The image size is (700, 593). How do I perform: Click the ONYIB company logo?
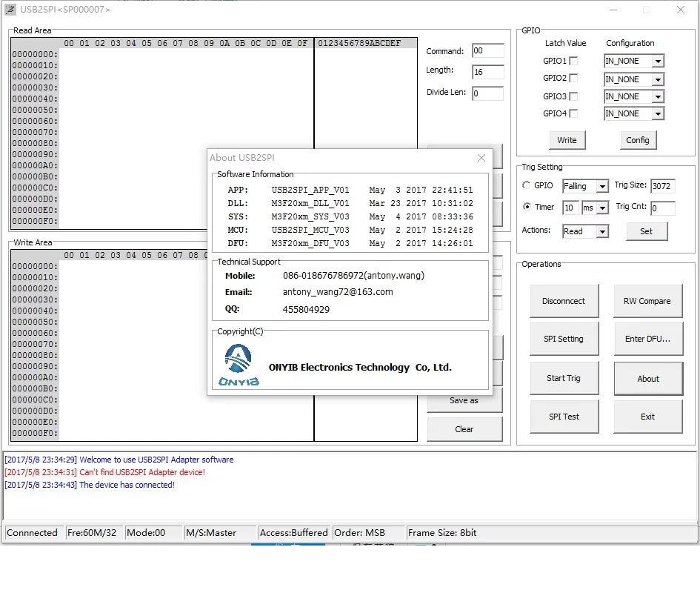pyautogui.click(x=239, y=365)
